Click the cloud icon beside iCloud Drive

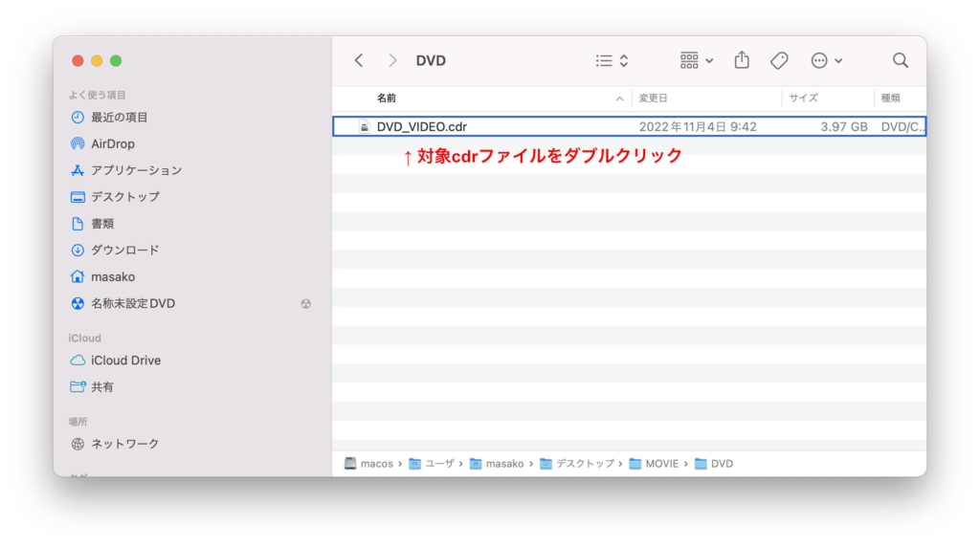point(78,361)
